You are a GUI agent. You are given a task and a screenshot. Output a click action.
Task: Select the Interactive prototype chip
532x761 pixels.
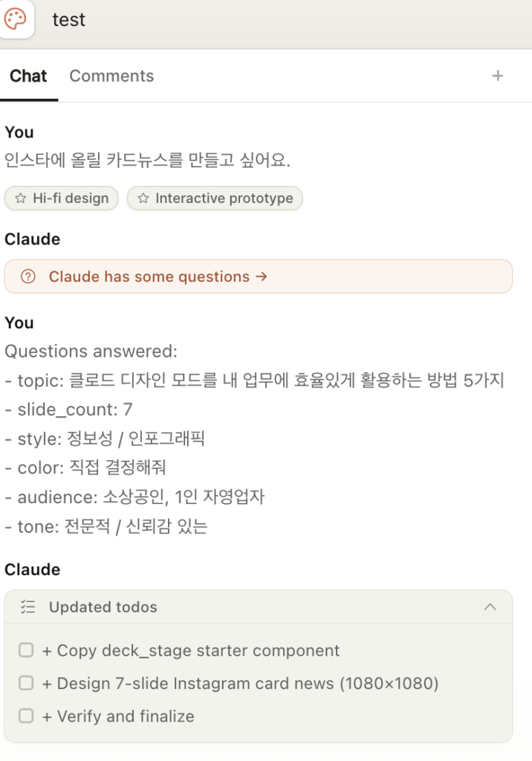[215, 198]
